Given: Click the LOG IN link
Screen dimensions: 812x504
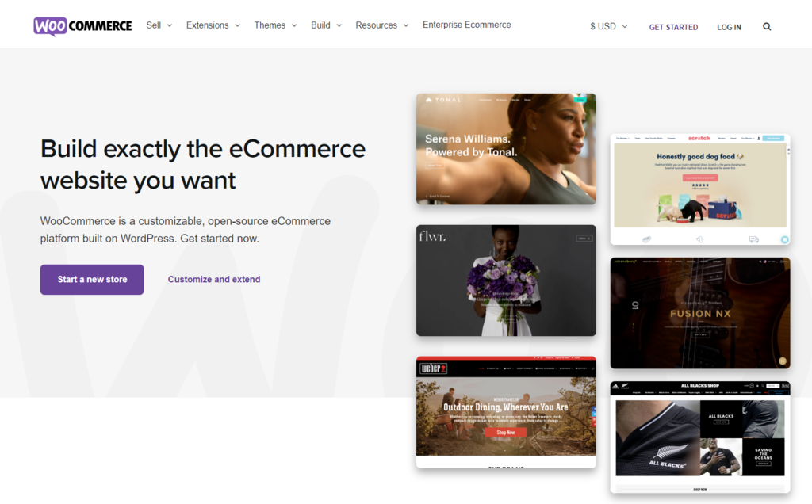Looking at the screenshot, I should pyautogui.click(x=729, y=27).
